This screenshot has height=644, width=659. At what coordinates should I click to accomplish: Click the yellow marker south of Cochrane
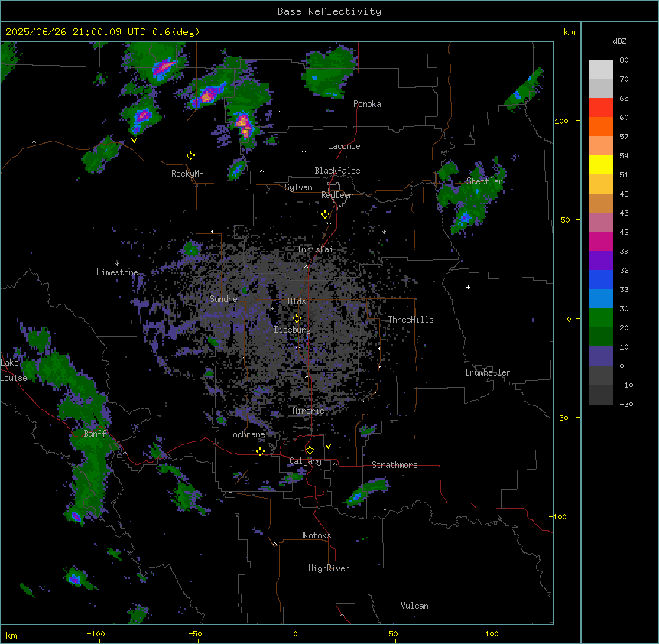pyautogui.click(x=260, y=451)
